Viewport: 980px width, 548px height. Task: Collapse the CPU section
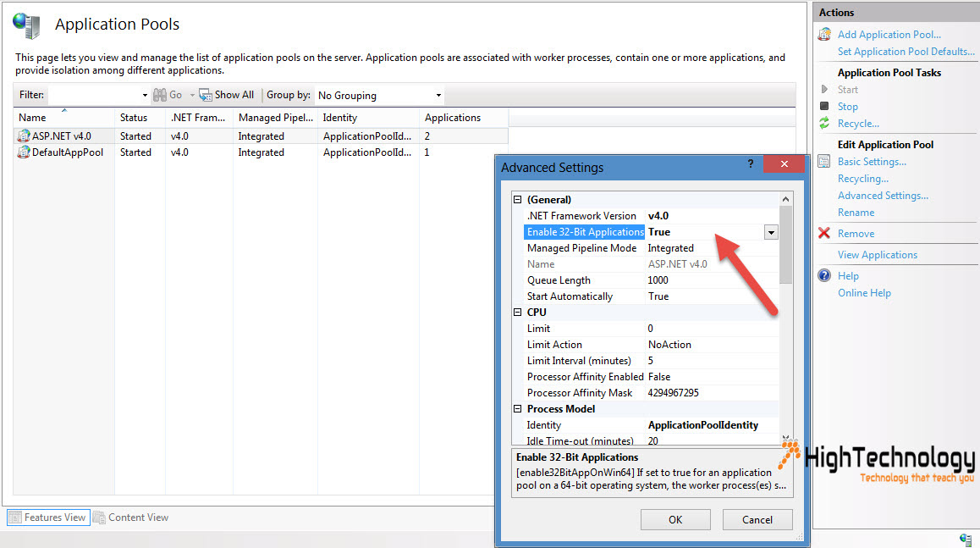(x=517, y=313)
